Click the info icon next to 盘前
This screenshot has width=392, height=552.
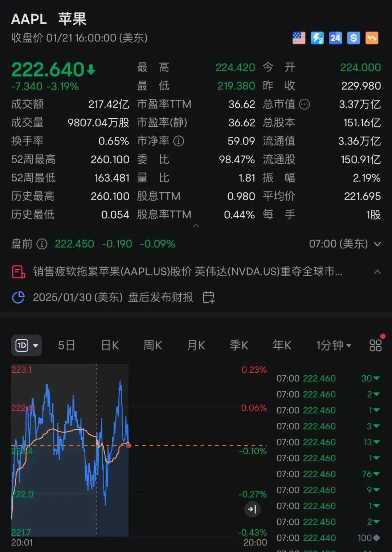(42, 244)
